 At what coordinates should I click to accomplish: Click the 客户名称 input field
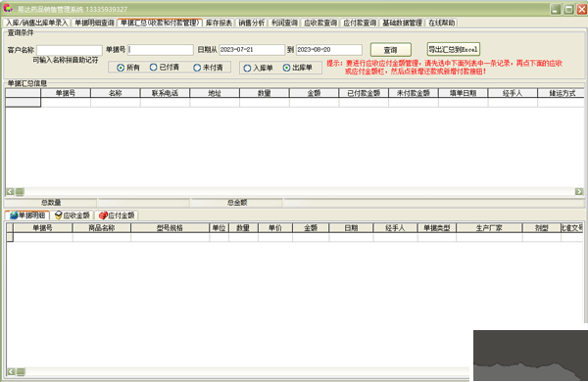point(70,50)
